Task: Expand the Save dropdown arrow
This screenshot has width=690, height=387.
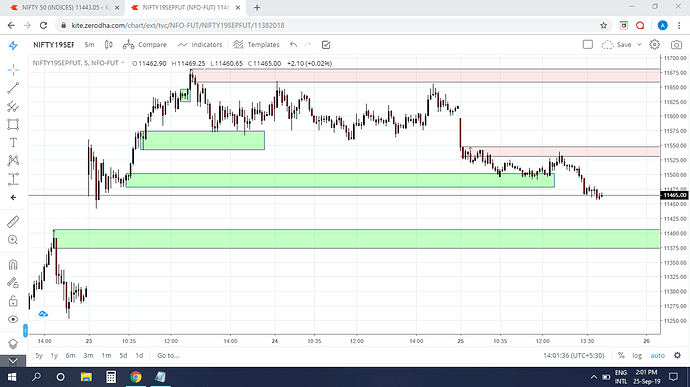Action: point(639,44)
